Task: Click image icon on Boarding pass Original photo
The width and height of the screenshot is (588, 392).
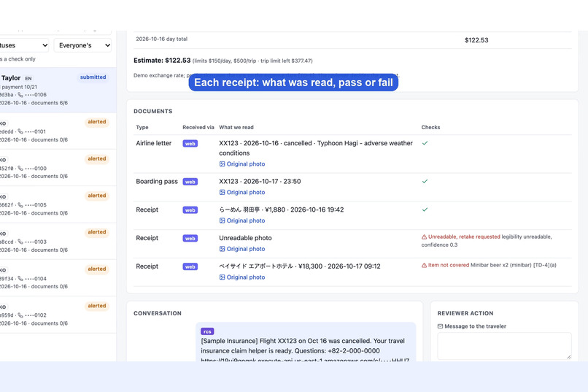Action: (x=222, y=192)
